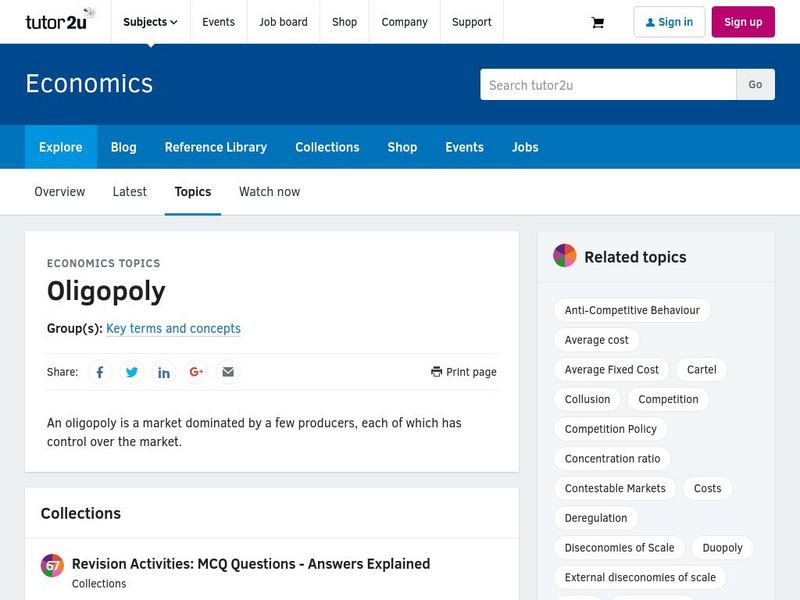Open the Blog section
Image resolution: width=800 pixels, height=600 pixels.
[123, 147]
